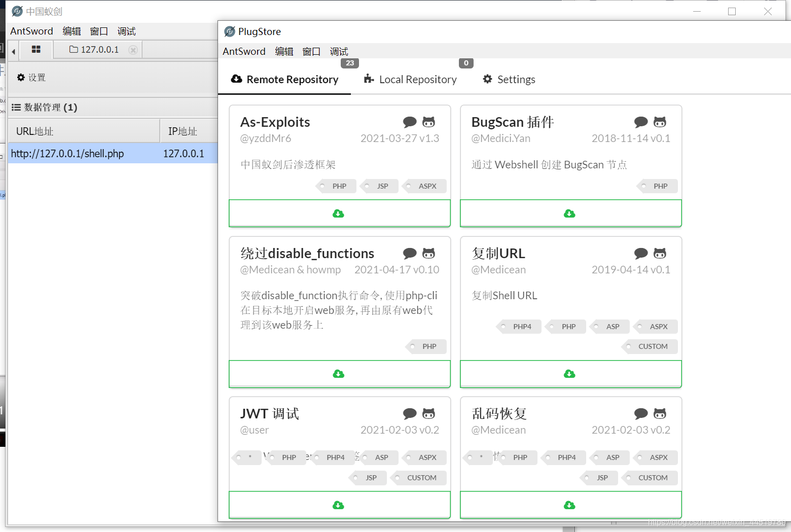Open AntSword menu in 中国蚁剑 main window
Image resolution: width=791 pixels, height=532 pixels.
tap(31, 31)
